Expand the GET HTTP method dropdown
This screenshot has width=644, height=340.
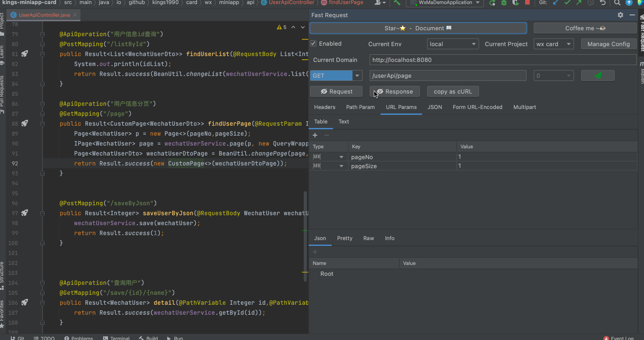357,76
